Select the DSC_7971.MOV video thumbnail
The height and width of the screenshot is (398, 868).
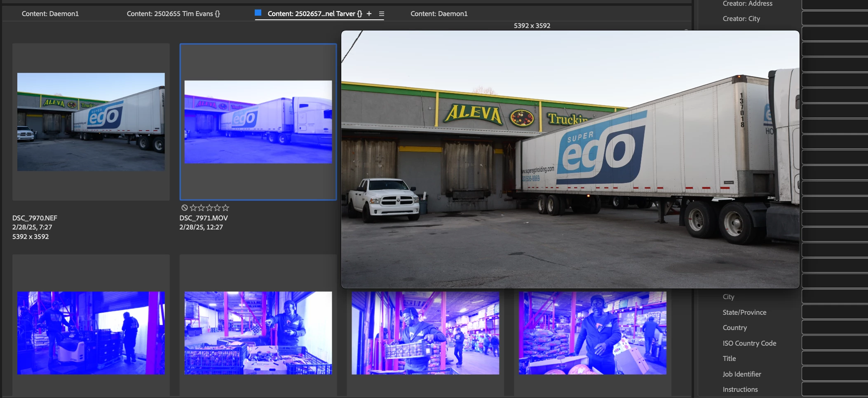[x=258, y=122]
